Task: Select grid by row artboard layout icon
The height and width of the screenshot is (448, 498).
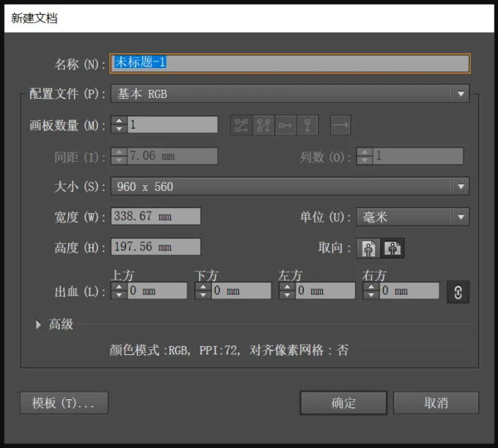Action: (241, 125)
